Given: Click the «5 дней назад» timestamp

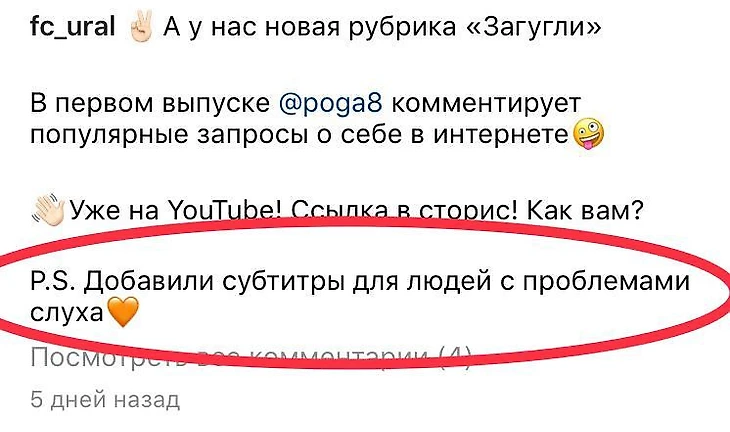Looking at the screenshot, I should point(105,399).
